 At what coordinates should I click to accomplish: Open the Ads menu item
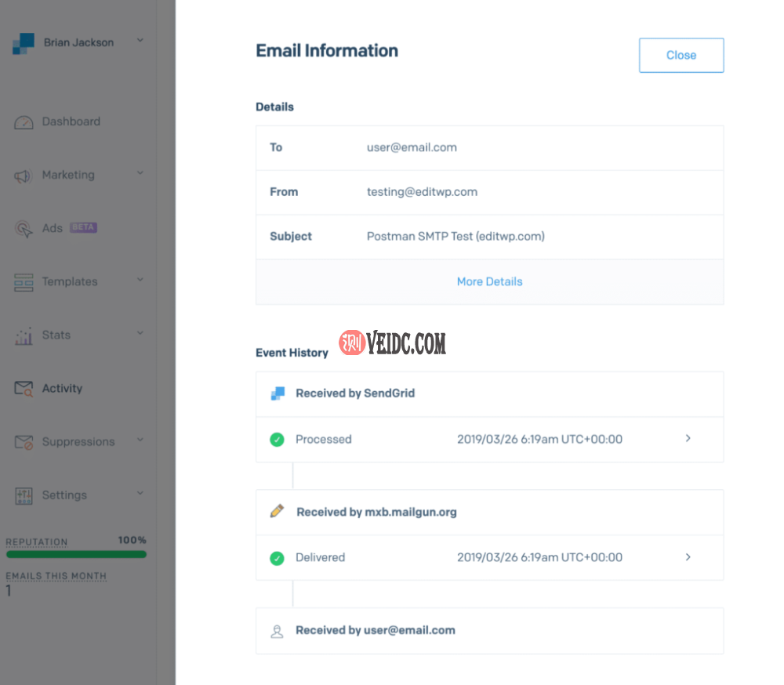tap(53, 229)
